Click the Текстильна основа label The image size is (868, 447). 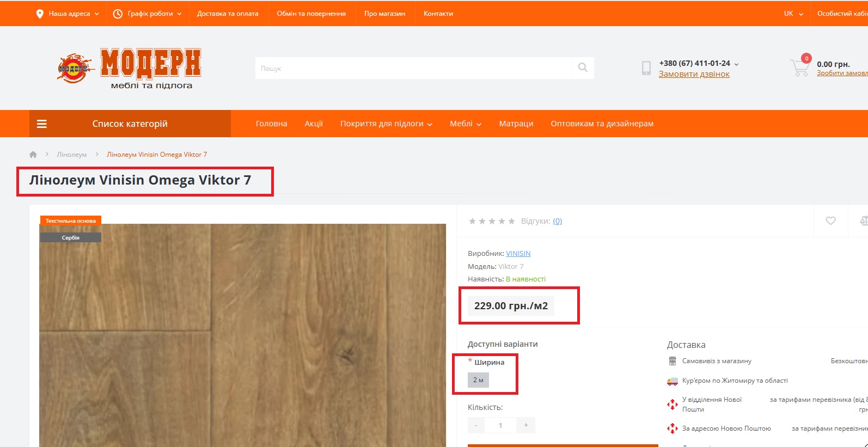[71, 221]
